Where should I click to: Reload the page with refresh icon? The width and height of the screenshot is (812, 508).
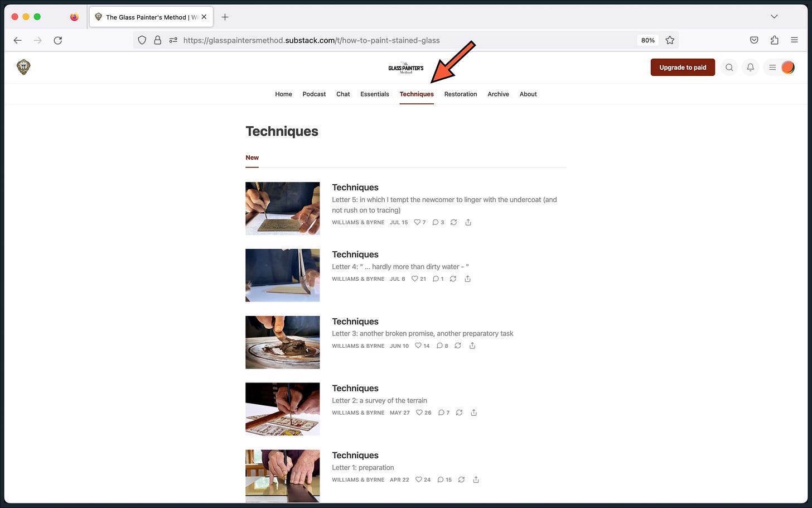(x=58, y=40)
